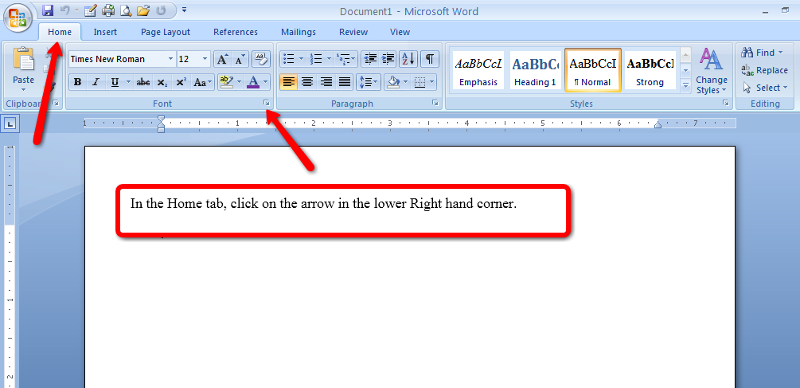The image size is (800, 388).
Task: Expand the Styles gallery More button
Action: (686, 86)
